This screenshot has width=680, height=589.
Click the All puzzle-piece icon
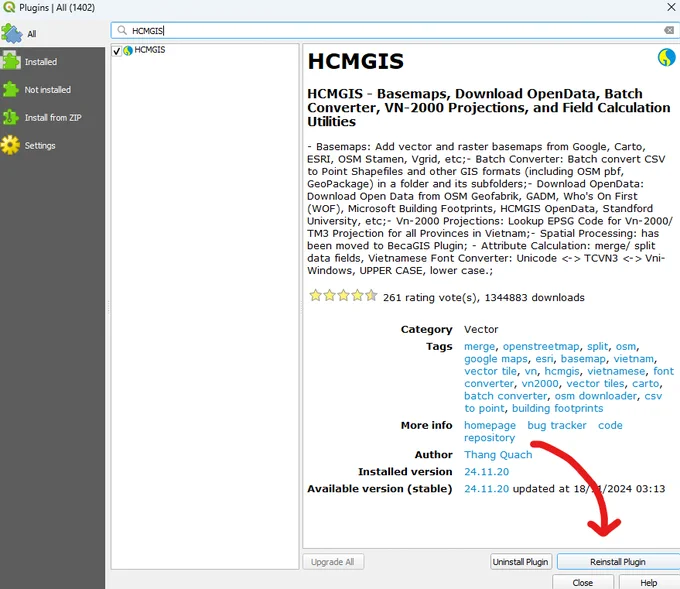(x=11, y=33)
